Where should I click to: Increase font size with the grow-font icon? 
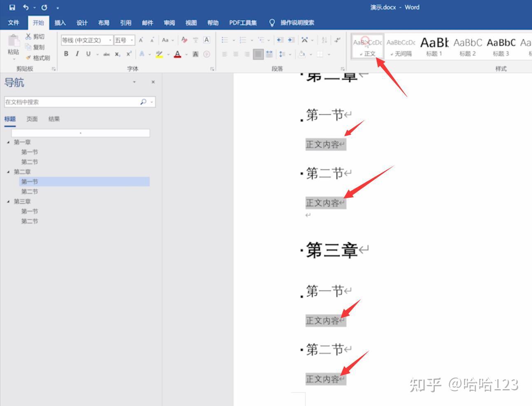coord(141,40)
